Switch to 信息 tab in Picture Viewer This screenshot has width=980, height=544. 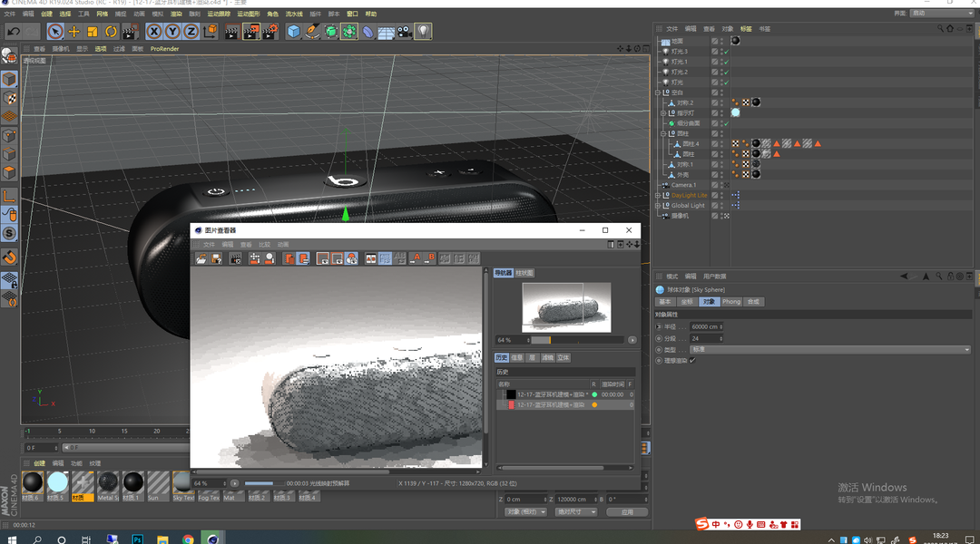[x=516, y=358]
